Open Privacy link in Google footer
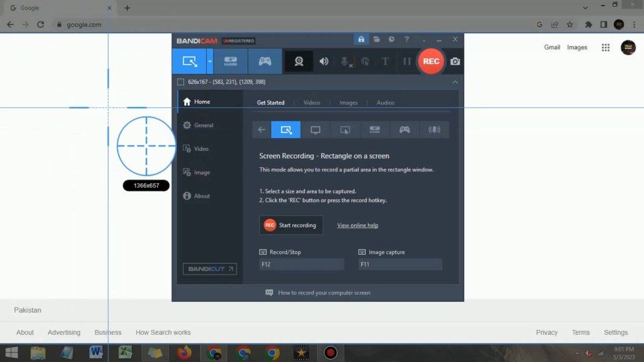 [x=547, y=332]
